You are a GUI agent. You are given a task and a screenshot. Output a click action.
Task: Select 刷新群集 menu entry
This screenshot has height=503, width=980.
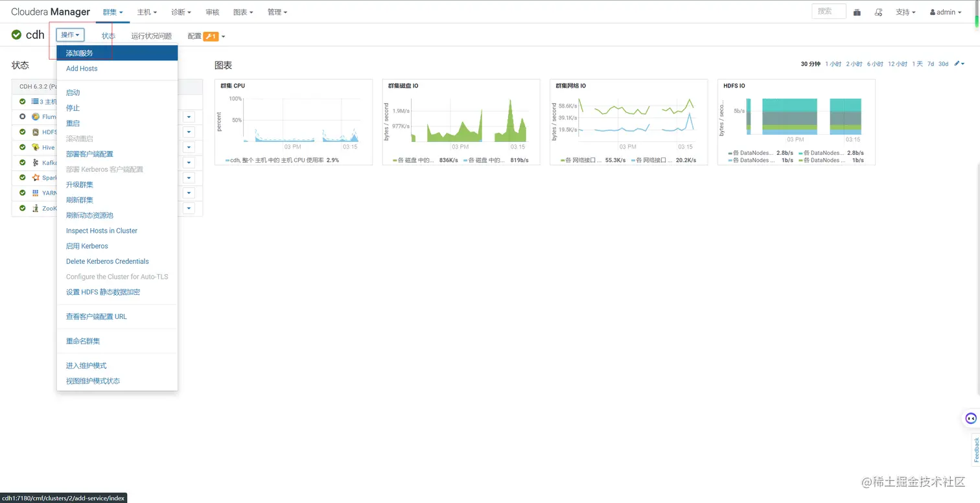(117, 200)
